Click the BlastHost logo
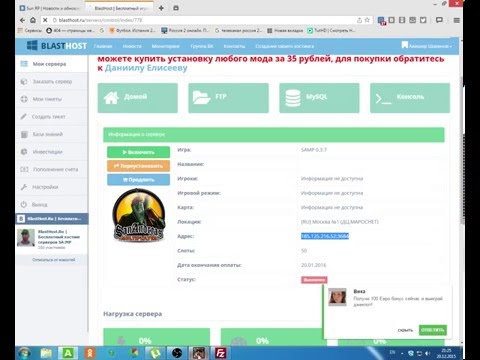This screenshot has height=360, width=480. pyautogui.click(x=57, y=46)
